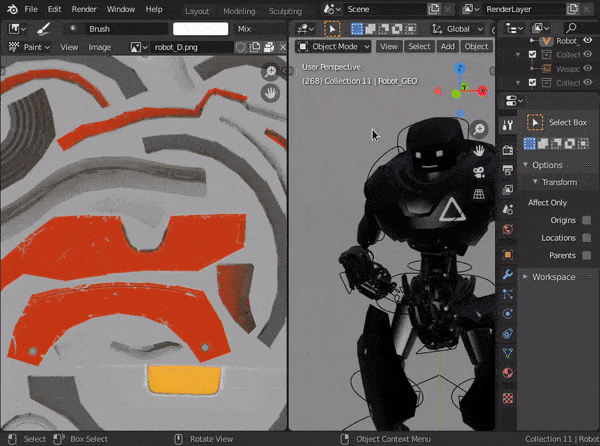Open the Particles properties tab
600x446 pixels.
[x=508, y=294]
